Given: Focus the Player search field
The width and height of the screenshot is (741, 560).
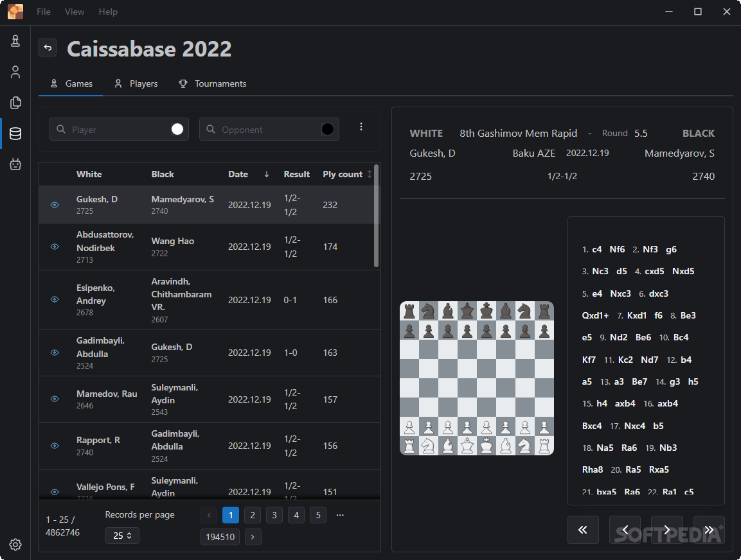Looking at the screenshot, I should [x=119, y=129].
